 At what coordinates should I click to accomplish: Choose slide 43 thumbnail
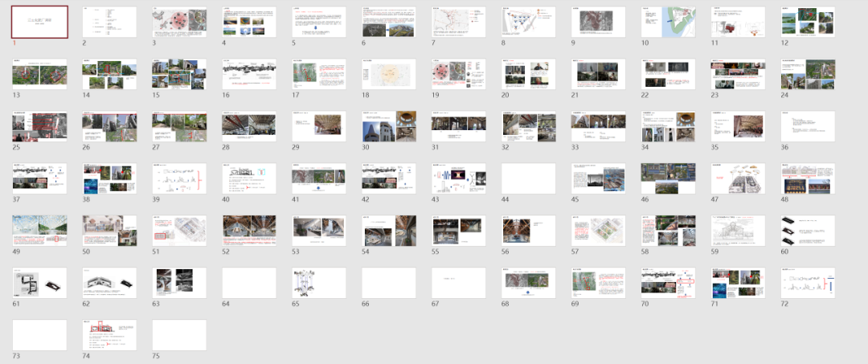459,178
